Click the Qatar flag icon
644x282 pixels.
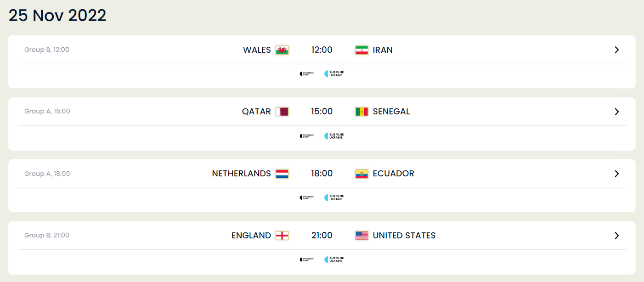(x=282, y=112)
